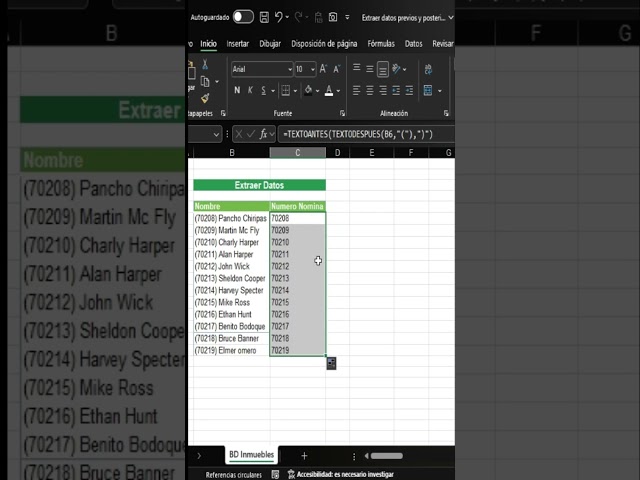Click the Increase Indent icon
Viewport: 640px width, 480px height.
[x=409, y=90]
